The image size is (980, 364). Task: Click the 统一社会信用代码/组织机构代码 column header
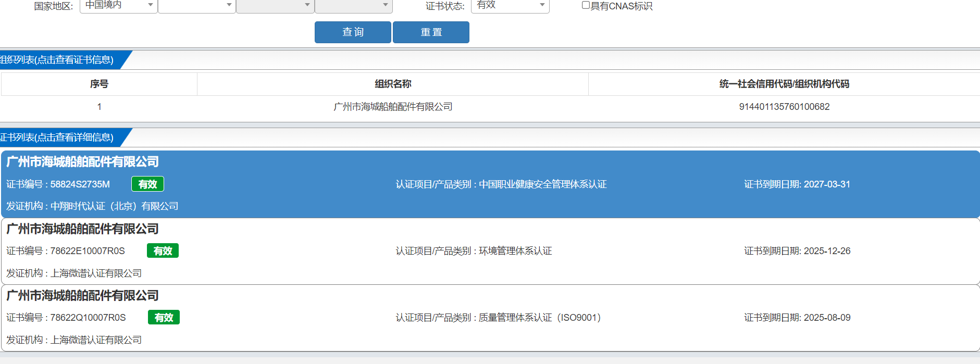pyautogui.click(x=784, y=84)
